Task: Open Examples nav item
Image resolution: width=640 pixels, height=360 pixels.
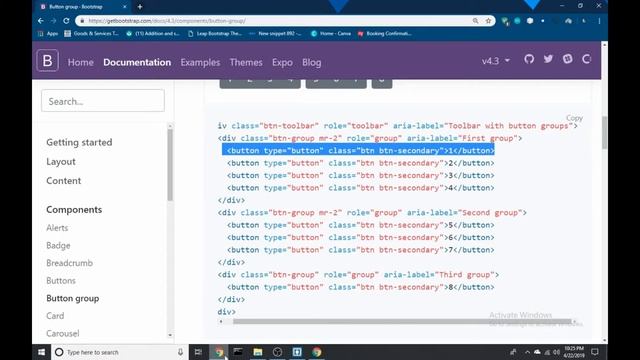Action: [x=200, y=62]
